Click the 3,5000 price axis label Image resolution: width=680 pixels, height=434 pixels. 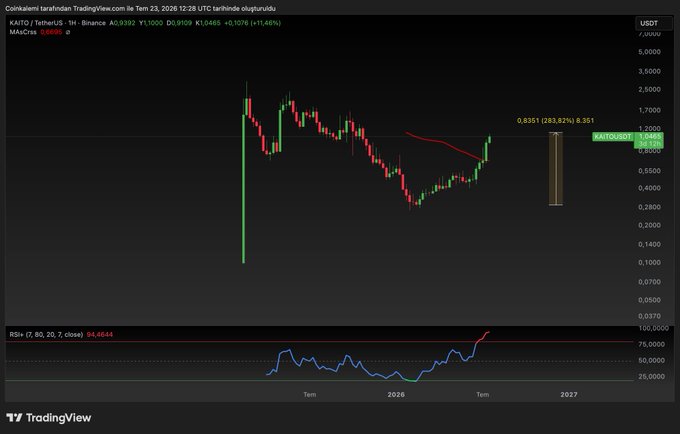click(x=649, y=71)
